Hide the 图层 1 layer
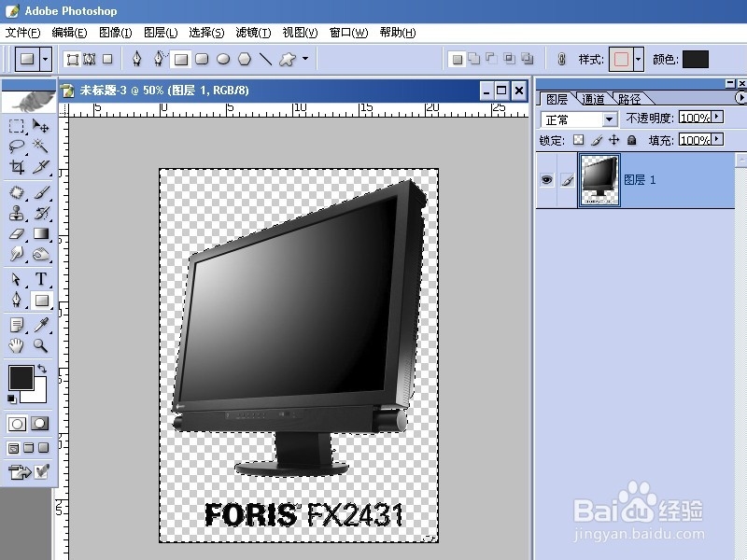747x560 pixels. click(546, 179)
